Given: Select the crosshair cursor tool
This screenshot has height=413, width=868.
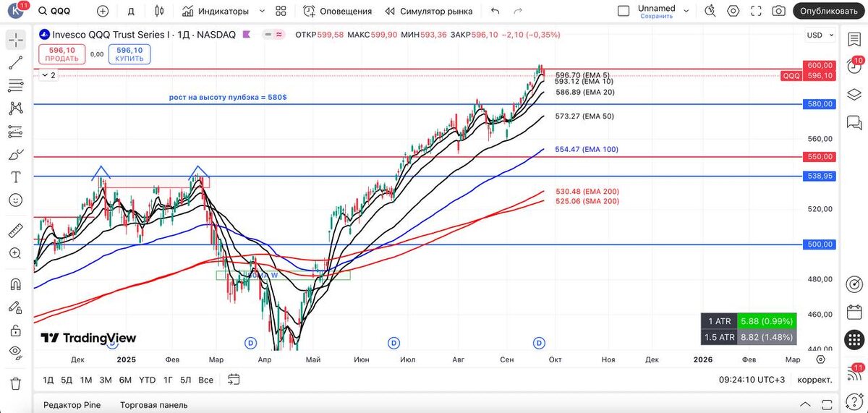Looking at the screenshot, I should click(x=15, y=40).
